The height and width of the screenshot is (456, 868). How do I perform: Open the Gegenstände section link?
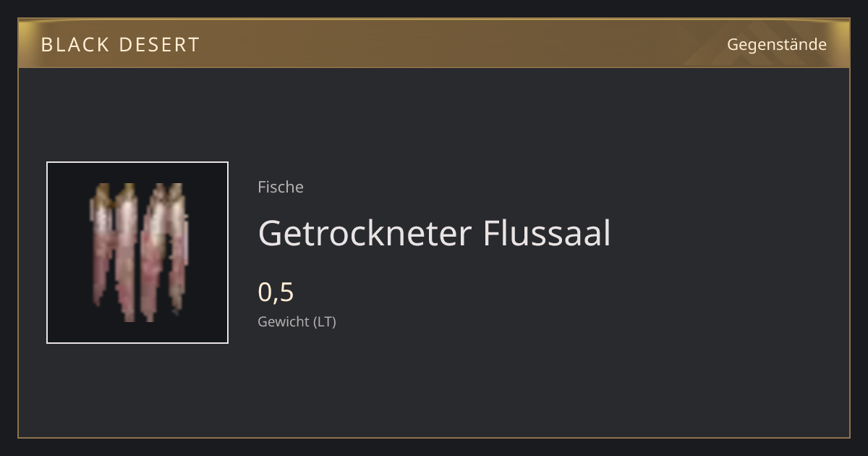(776, 45)
